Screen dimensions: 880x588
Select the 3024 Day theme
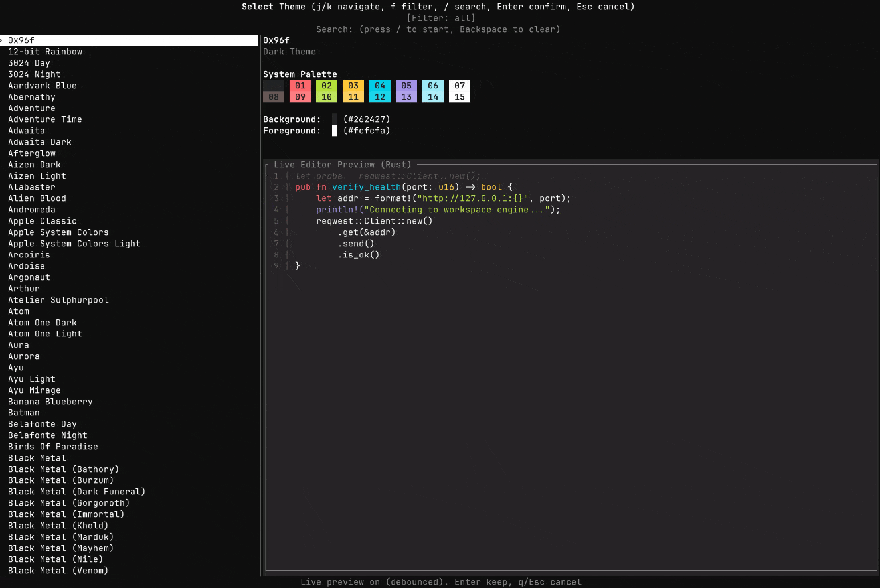point(29,63)
